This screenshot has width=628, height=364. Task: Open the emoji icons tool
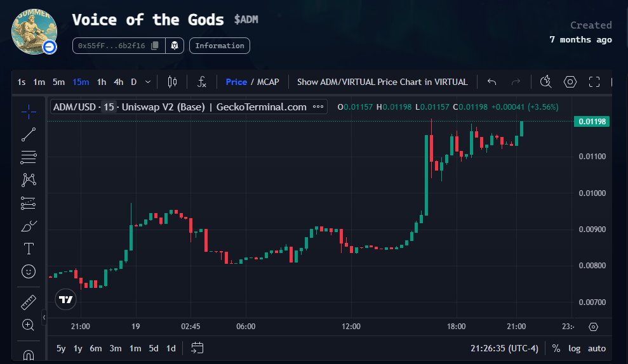pyautogui.click(x=29, y=271)
